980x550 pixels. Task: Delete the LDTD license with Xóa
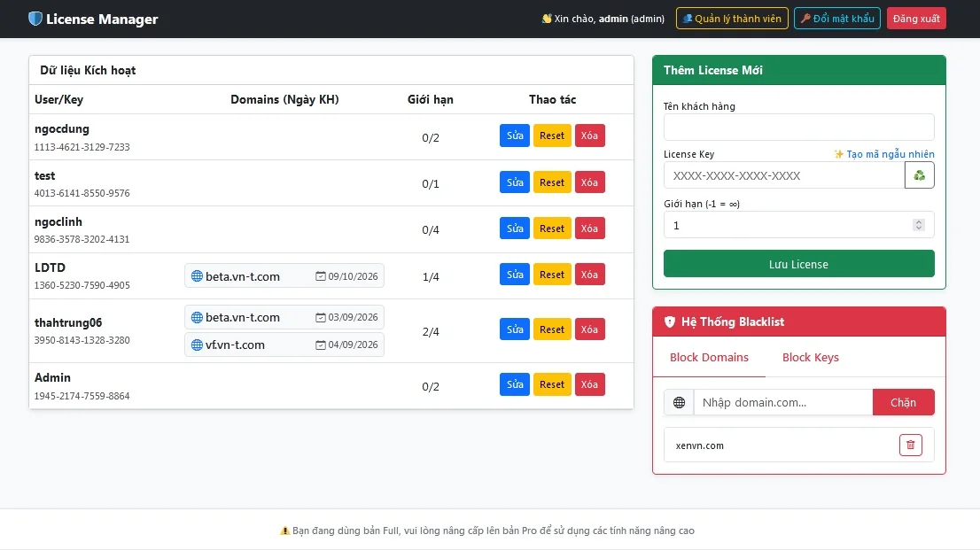(589, 275)
